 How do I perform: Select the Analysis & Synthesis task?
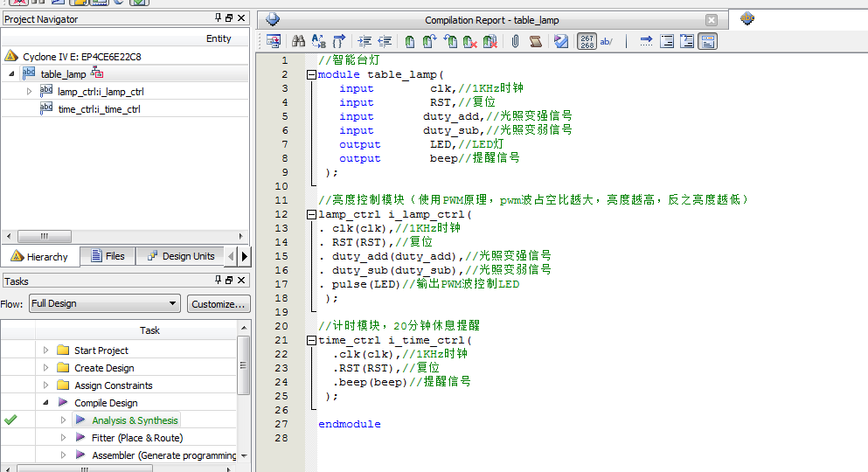tap(135, 420)
